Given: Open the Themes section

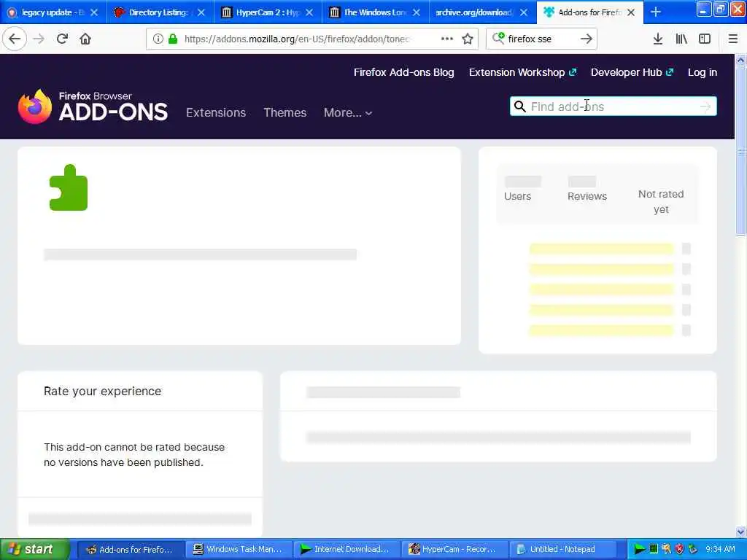Looking at the screenshot, I should 285,112.
